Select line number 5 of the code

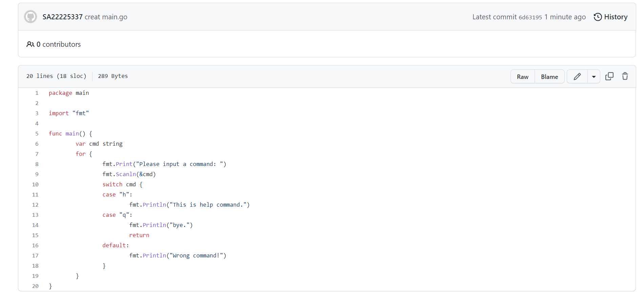37,134
